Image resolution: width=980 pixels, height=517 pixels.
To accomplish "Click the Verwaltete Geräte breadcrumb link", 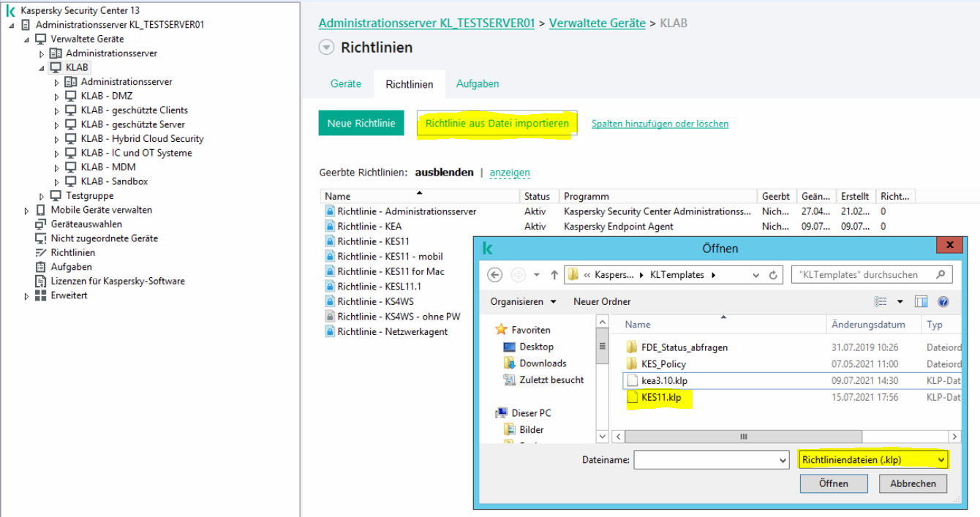I will pyautogui.click(x=598, y=23).
